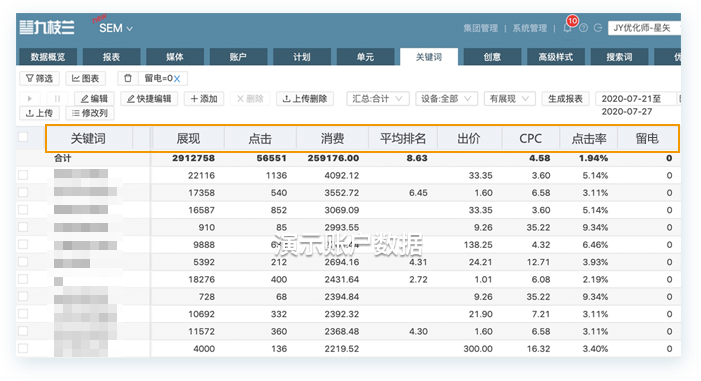Tick the select-all checkbox in the table header
Viewport: 701px width, 381px height.
coord(23,137)
